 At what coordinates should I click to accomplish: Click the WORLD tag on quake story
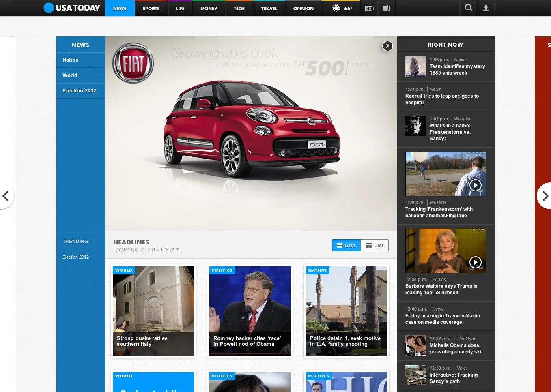click(124, 270)
